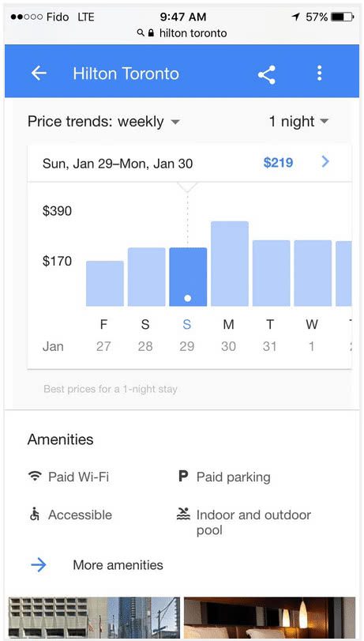Screen dimensions: 364x641
Task: Tap the Accessible wheelchair icon
Action: coord(34,515)
